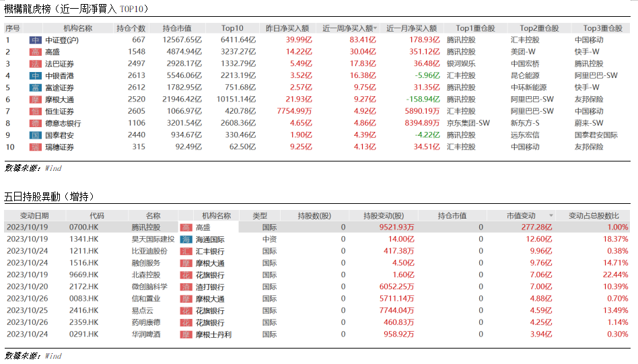Click 摩根大通 icon in 信和置业 row
This screenshot has height=364, width=638.
186,299
